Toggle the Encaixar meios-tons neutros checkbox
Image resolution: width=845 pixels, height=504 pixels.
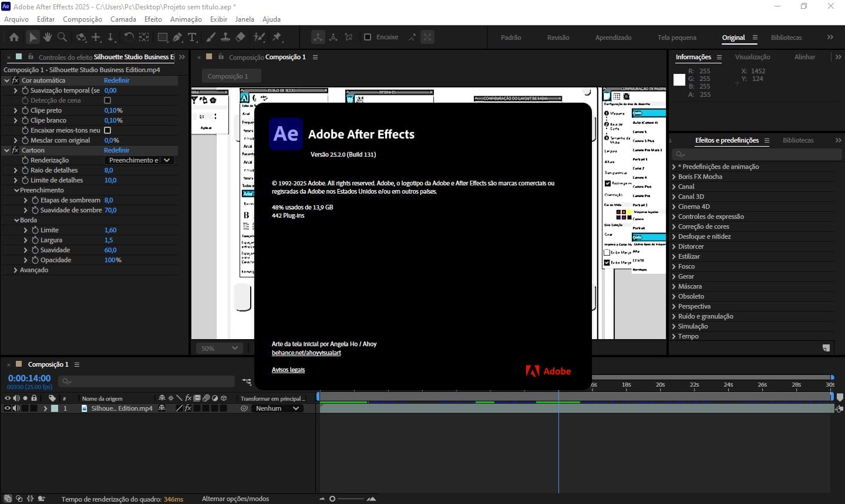tap(108, 130)
